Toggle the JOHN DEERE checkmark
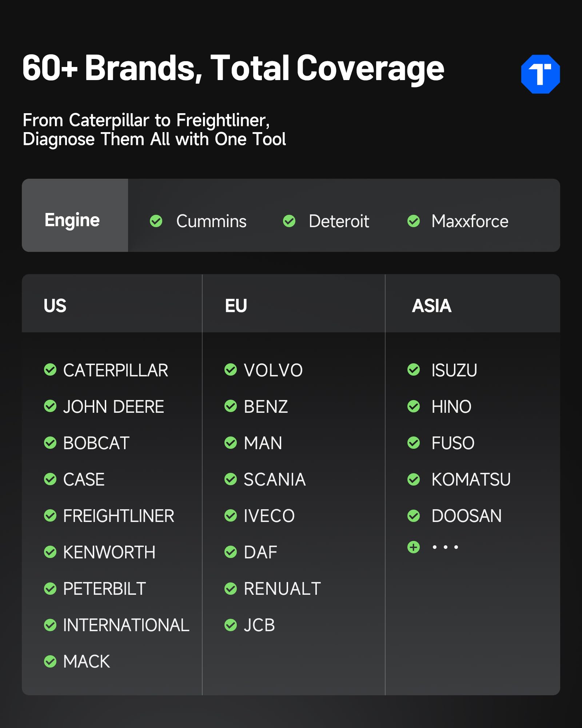Screen dimensions: 582x728 click(x=50, y=406)
